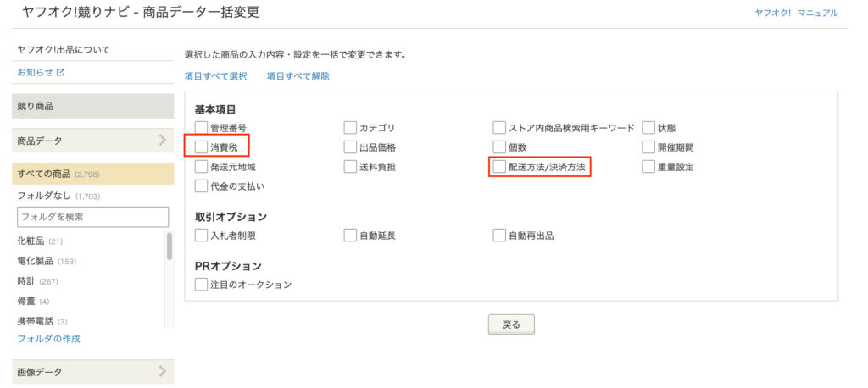
Task: Toggle the 自動延長 checkbox
Action: click(x=350, y=236)
